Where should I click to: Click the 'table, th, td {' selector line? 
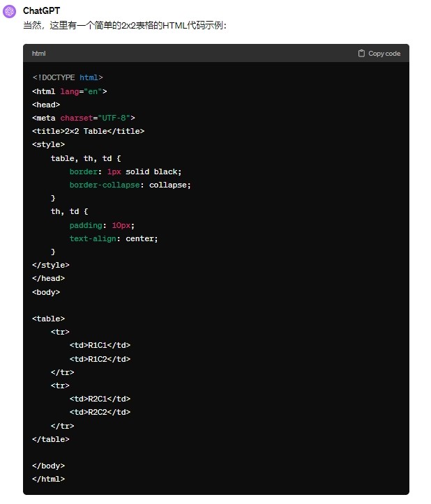coord(86,158)
